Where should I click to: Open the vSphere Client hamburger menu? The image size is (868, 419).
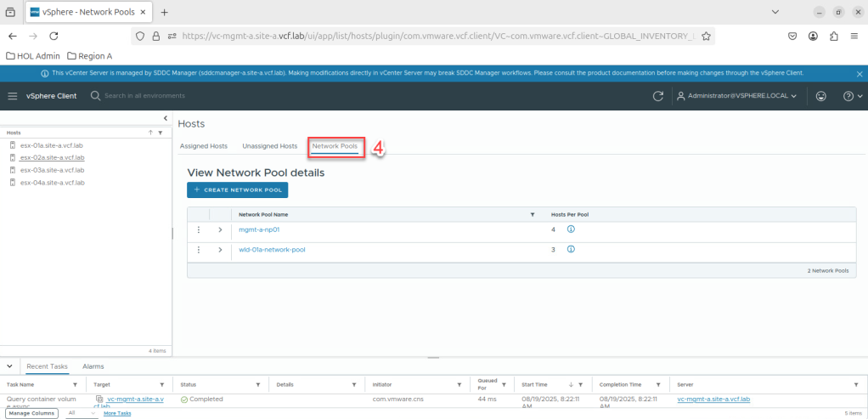click(13, 96)
